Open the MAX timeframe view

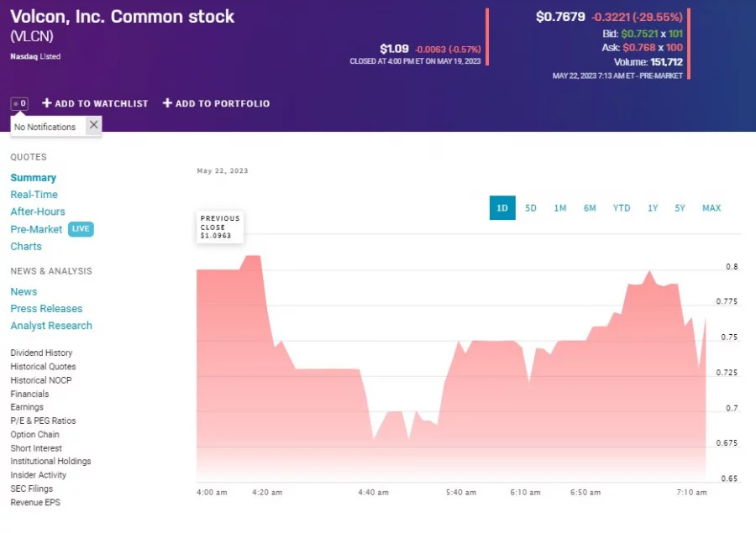pos(711,207)
